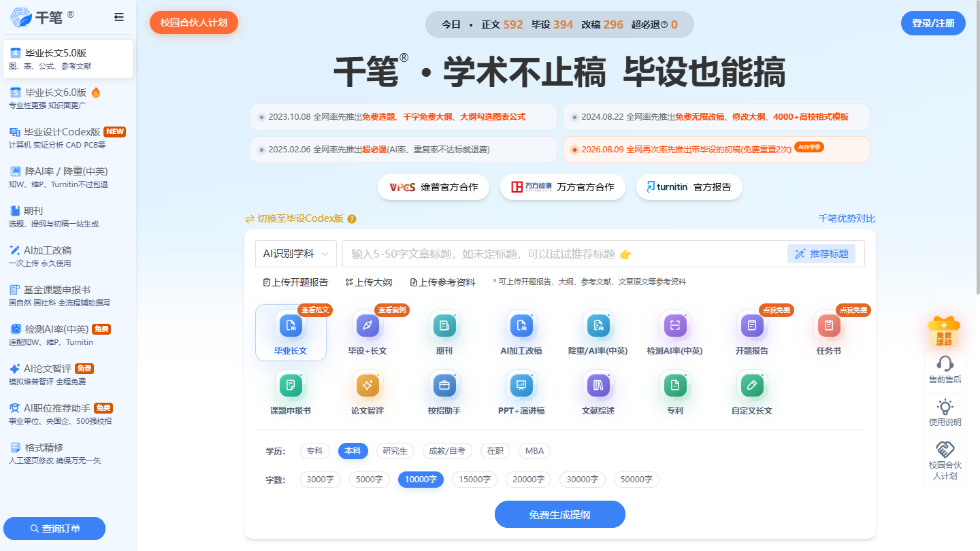
Task: Open the 降重/AI率(中英) grid icon
Action: 598,325
